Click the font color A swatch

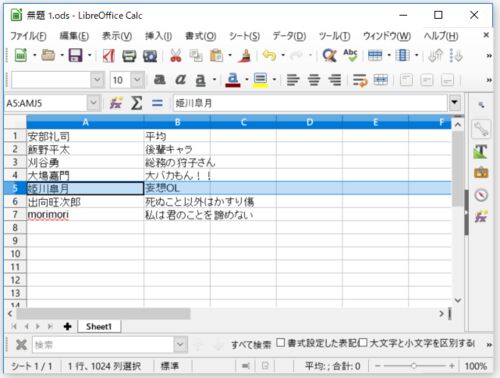coord(233,80)
